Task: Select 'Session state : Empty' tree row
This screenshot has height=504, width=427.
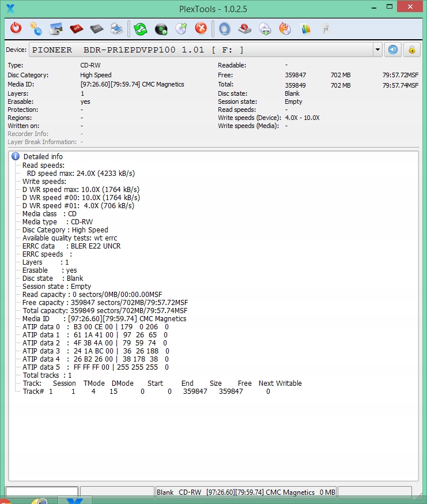Action: pos(57,287)
